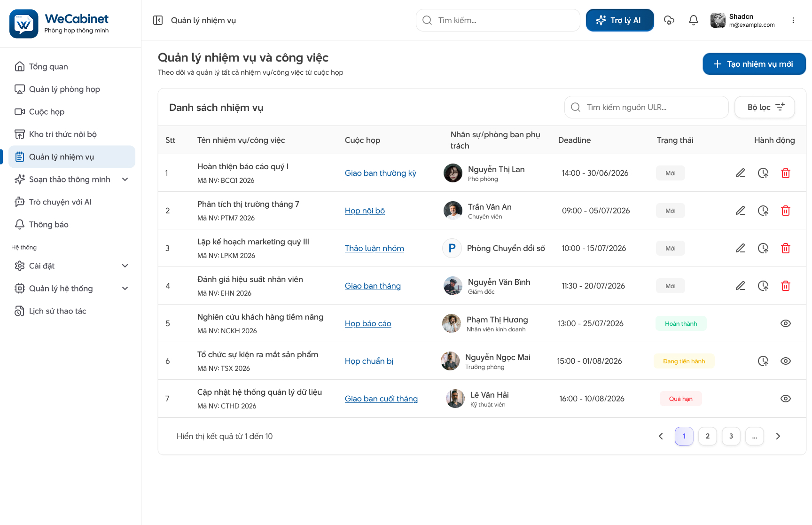
Task: Click Tạo nhiệm vụ mới button
Action: (x=754, y=64)
